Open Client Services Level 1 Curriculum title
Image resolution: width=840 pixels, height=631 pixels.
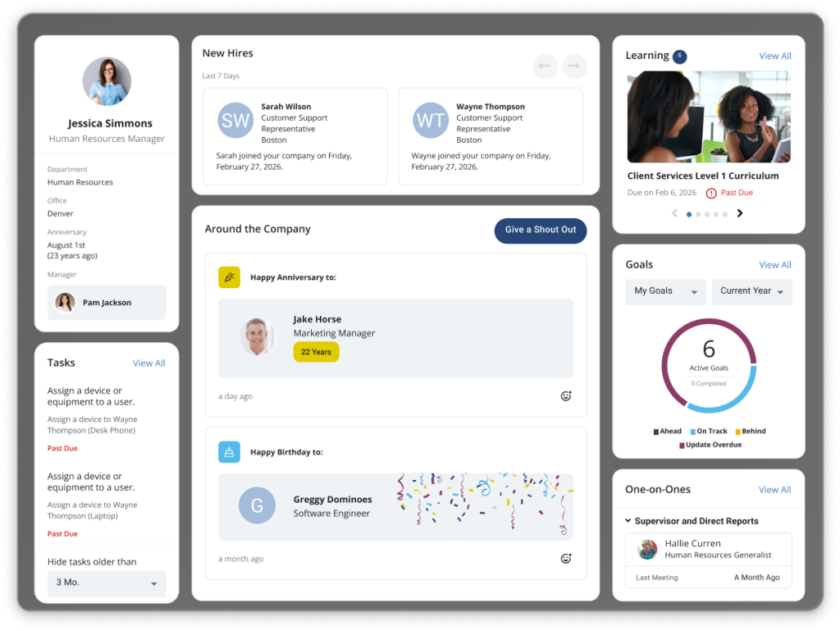703,176
